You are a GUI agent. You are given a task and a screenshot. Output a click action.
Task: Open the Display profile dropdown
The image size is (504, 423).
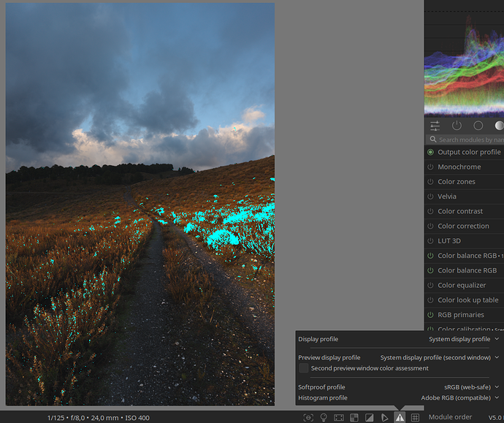click(x=463, y=339)
